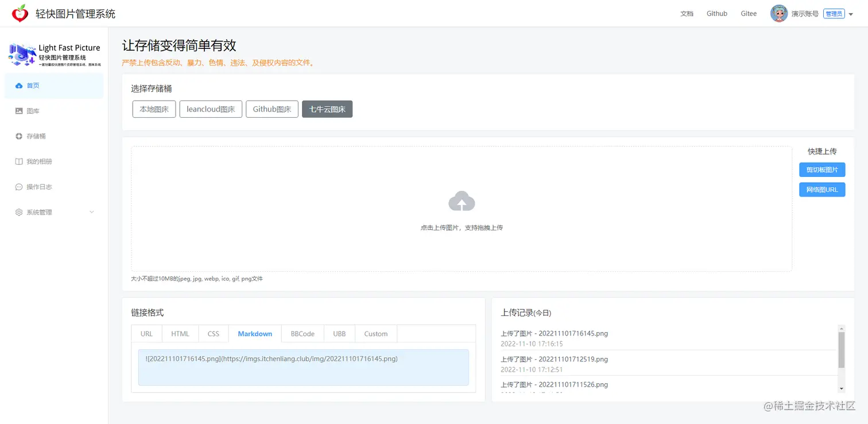Switch to the Markdown link format tab
Image resolution: width=868 pixels, height=424 pixels.
(255, 334)
